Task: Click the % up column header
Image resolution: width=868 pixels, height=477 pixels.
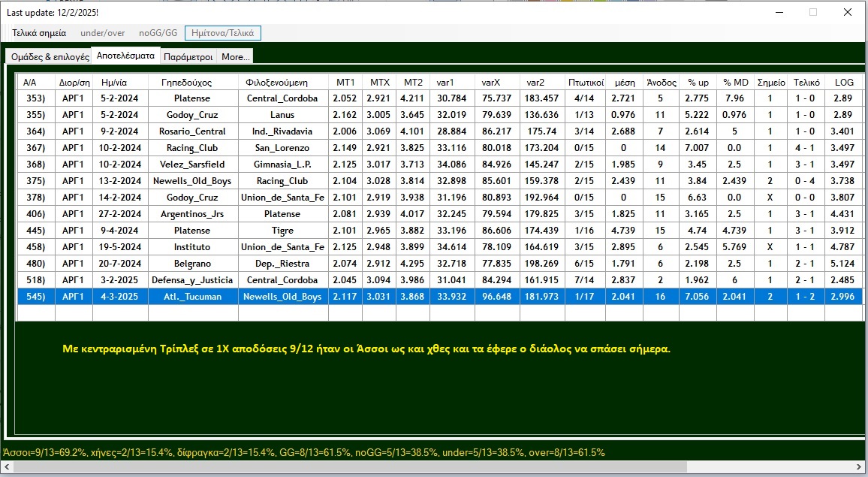Action: click(698, 82)
